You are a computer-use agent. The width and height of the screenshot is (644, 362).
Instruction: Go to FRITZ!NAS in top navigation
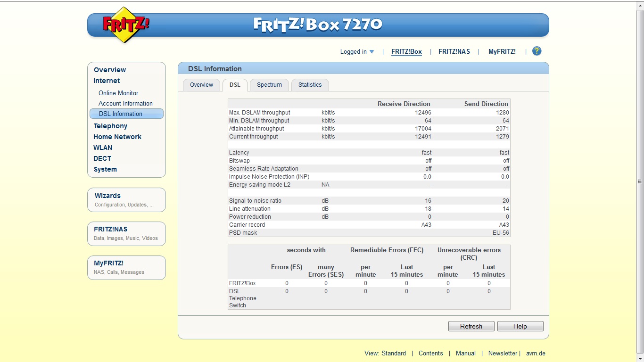[x=454, y=52]
